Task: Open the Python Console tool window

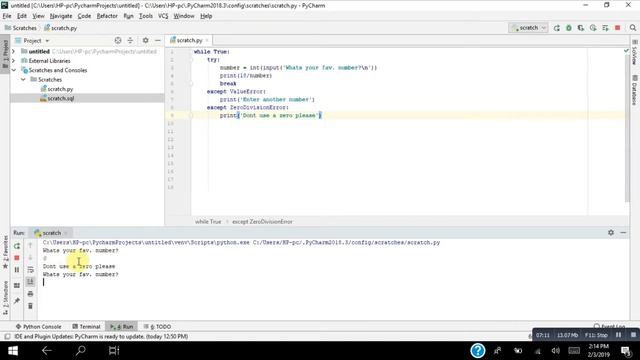Action: pos(38,327)
